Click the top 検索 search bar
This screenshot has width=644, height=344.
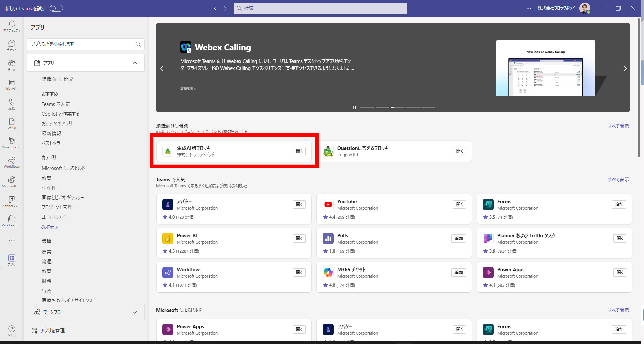click(320, 8)
